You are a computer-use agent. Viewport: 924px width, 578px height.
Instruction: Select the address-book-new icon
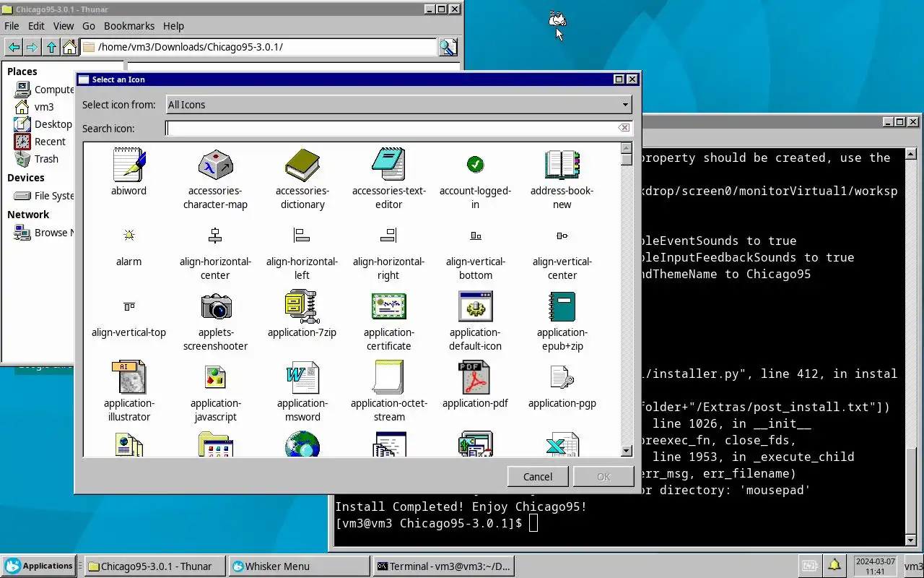tap(562, 165)
